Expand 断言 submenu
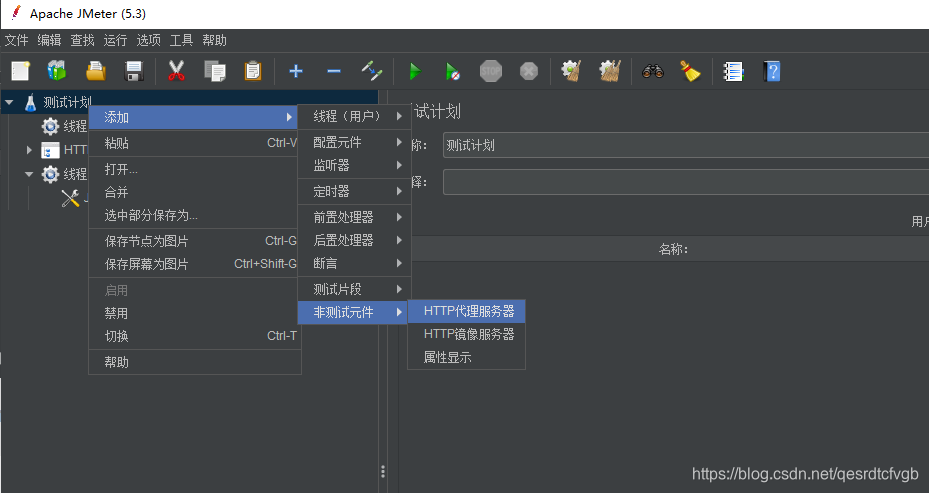This screenshot has height=493, width=929. point(354,263)
